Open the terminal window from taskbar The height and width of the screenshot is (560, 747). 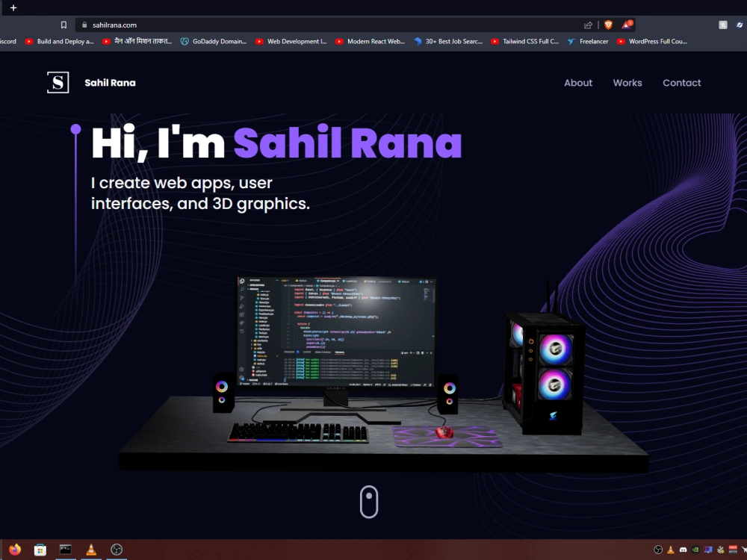(65, 550)
